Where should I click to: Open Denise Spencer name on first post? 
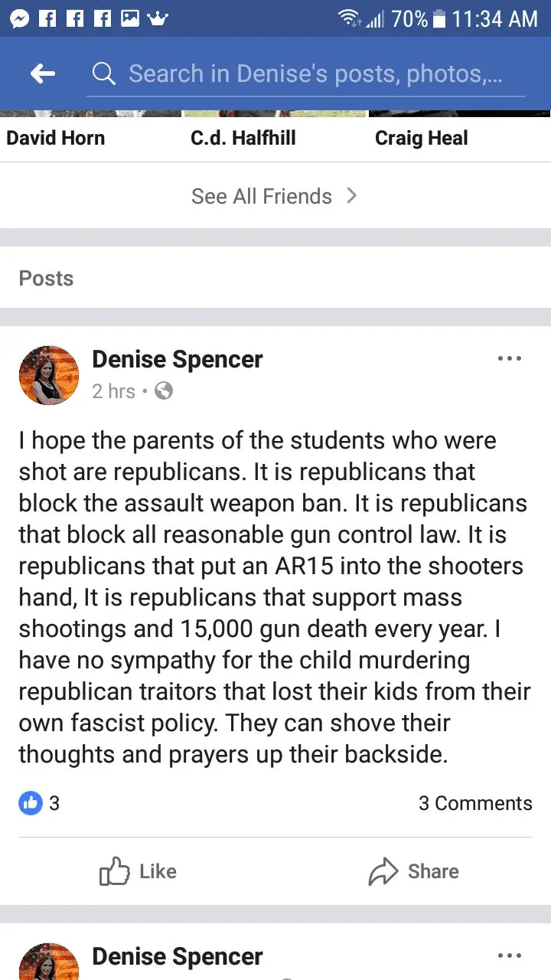click(177, 359)
